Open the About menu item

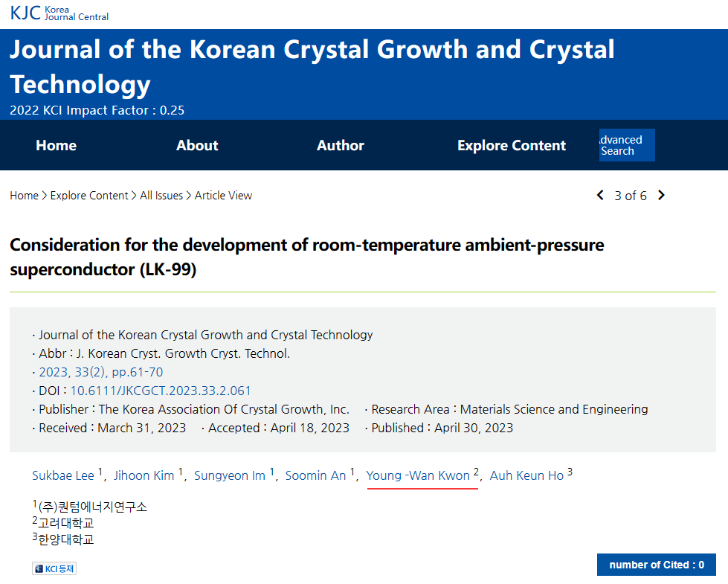[x=197, y=146]
